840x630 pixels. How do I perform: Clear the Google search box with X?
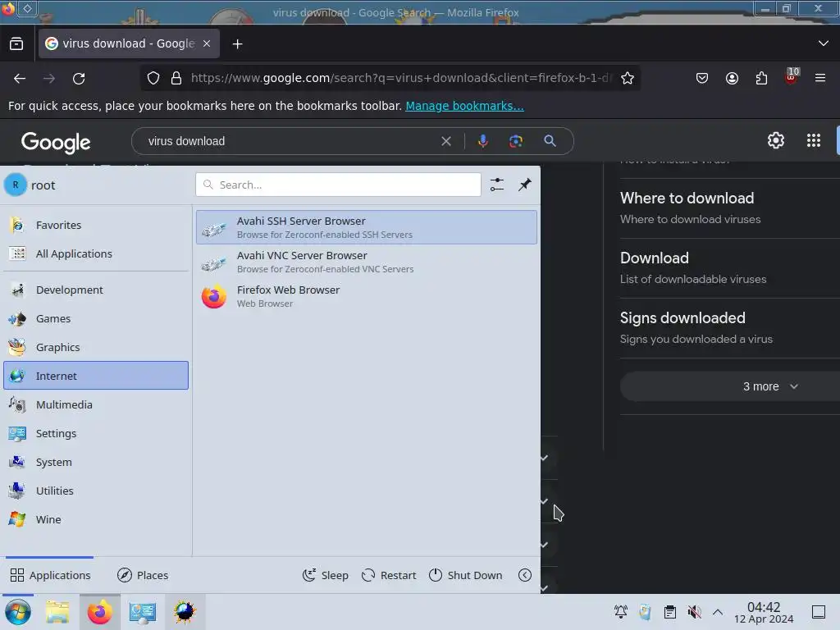point(445,141)
